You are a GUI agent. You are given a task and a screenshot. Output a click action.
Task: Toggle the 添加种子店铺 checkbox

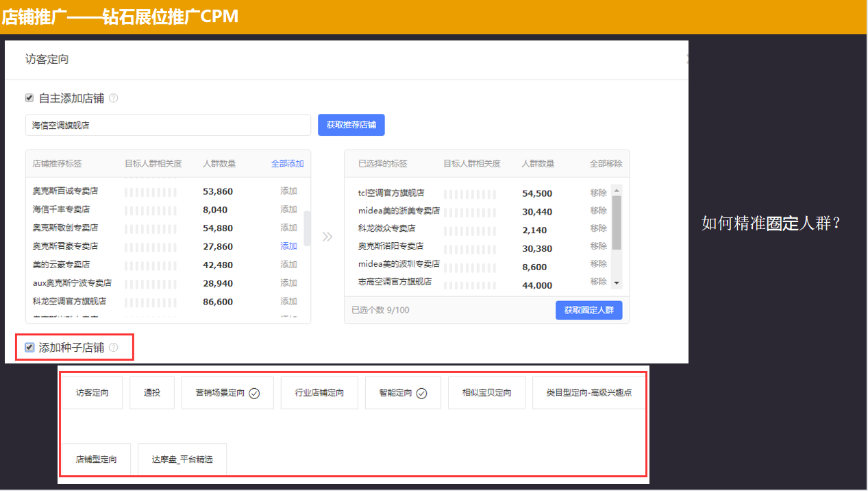click(x=29, y=348)
